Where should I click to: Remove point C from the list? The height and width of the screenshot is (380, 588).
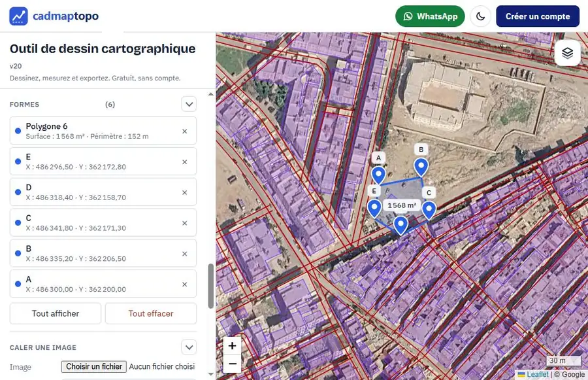(x=184, y=223)
